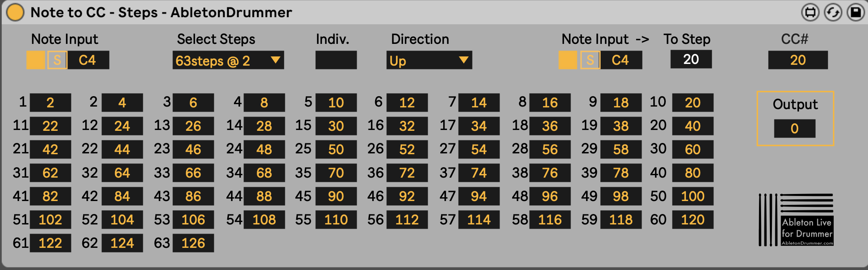Click the hot-swap preset icon

coord(832,12)
